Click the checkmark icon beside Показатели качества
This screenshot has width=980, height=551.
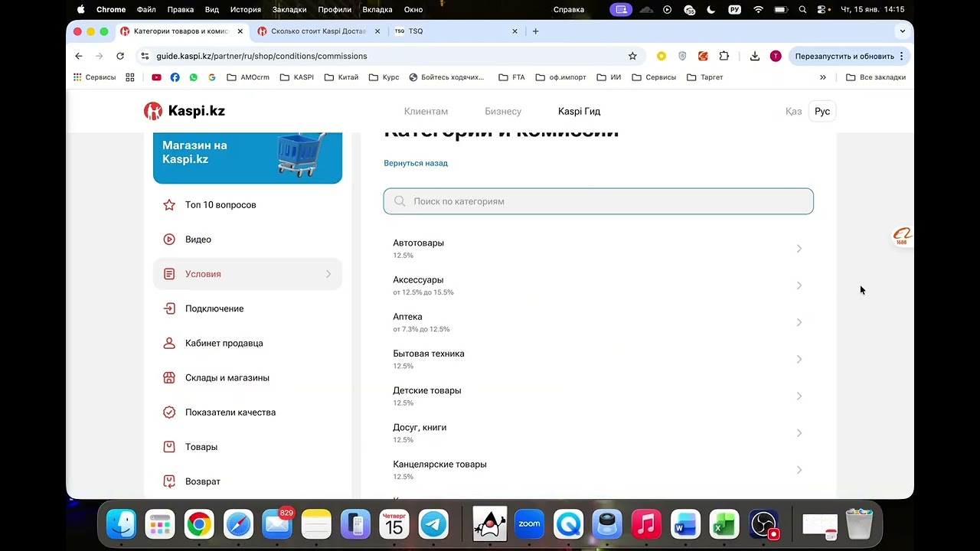pyautogui.click(x=169, y=412)
